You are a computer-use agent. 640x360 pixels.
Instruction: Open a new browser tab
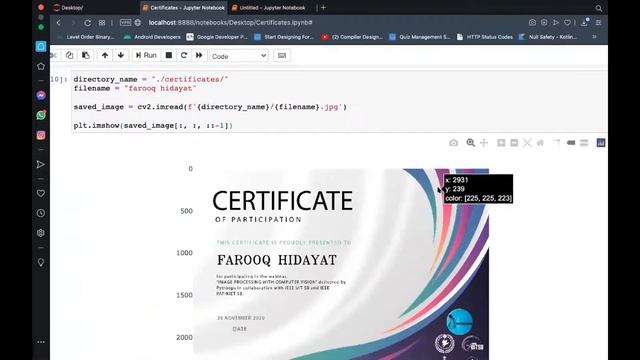323,7
